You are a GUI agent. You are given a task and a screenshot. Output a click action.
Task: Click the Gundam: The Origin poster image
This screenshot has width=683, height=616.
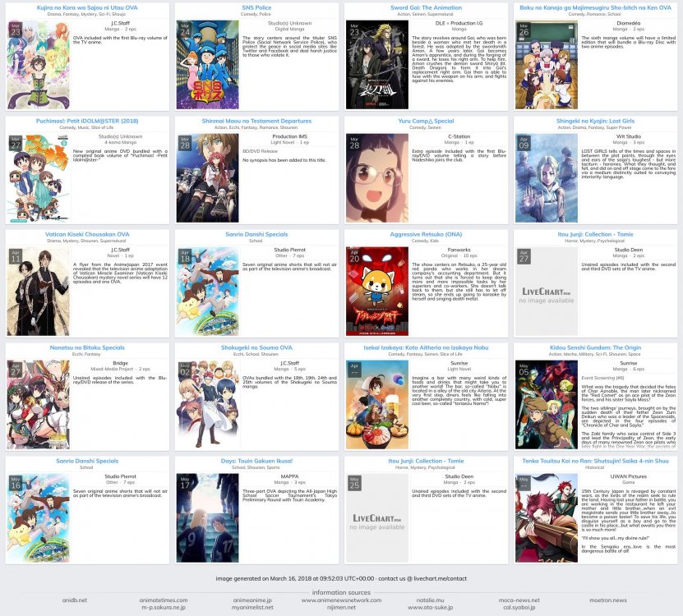[547, 405]
